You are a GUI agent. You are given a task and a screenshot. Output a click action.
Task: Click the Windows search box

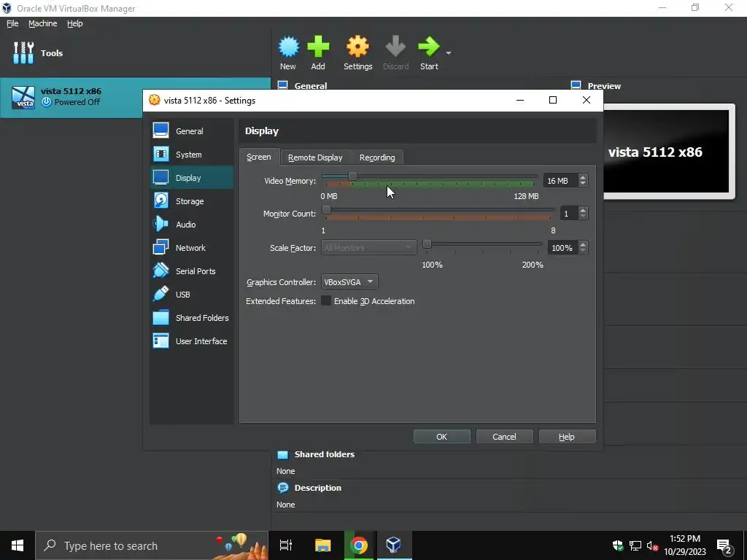pyautogui.click(x=152, y=545)
